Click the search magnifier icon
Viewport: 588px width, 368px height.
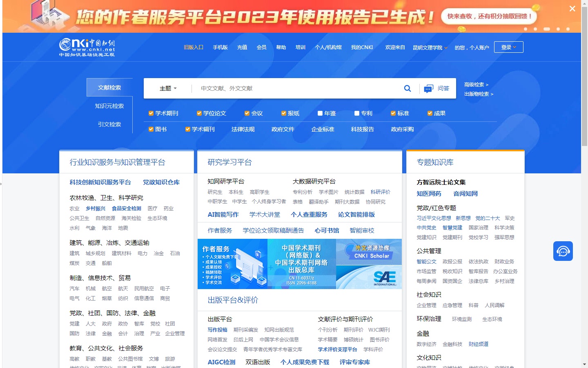click(x=407, y=88)
